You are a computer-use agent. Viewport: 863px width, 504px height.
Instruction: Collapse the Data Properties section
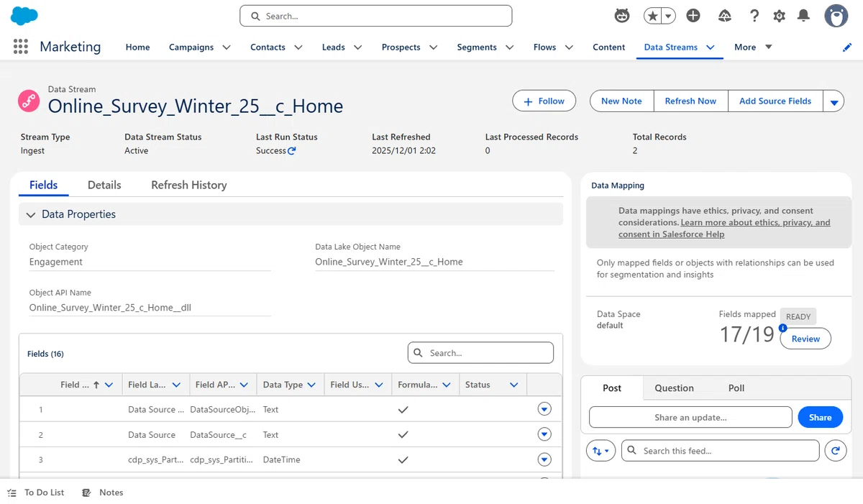[x=30, y=214]
